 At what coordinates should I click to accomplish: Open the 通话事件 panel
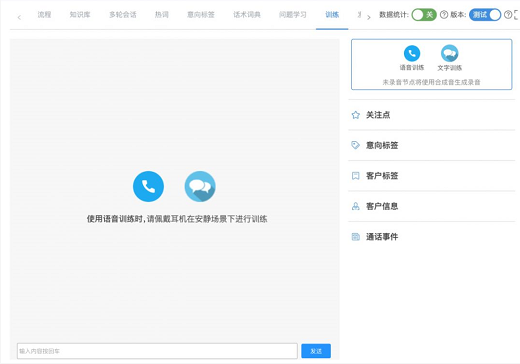pos(431,237)
